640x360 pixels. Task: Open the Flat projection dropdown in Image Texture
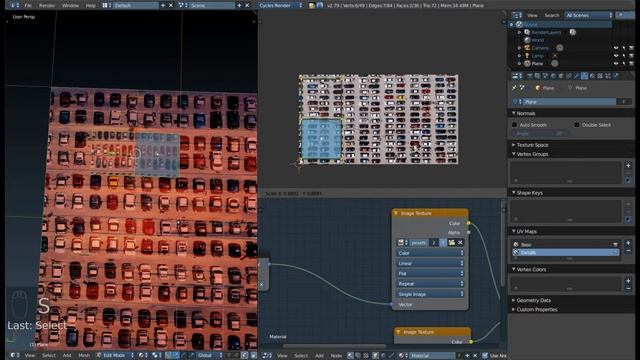click(430, 273)
